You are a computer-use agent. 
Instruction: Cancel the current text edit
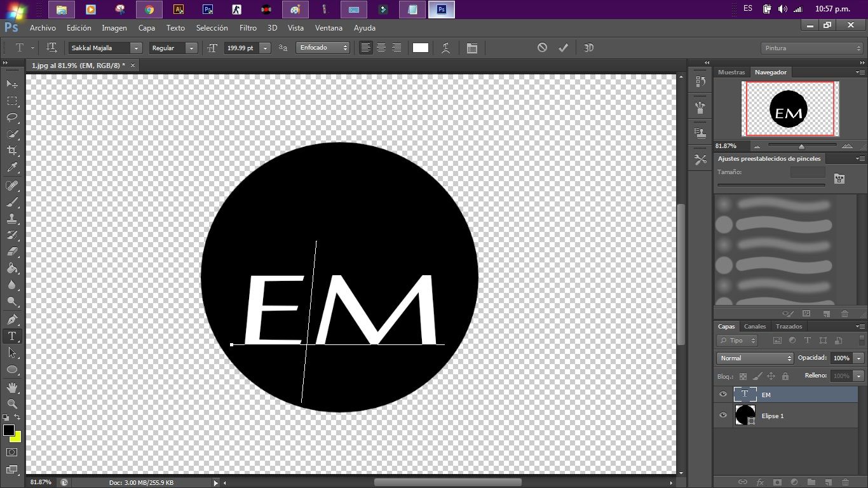[542, 48]
